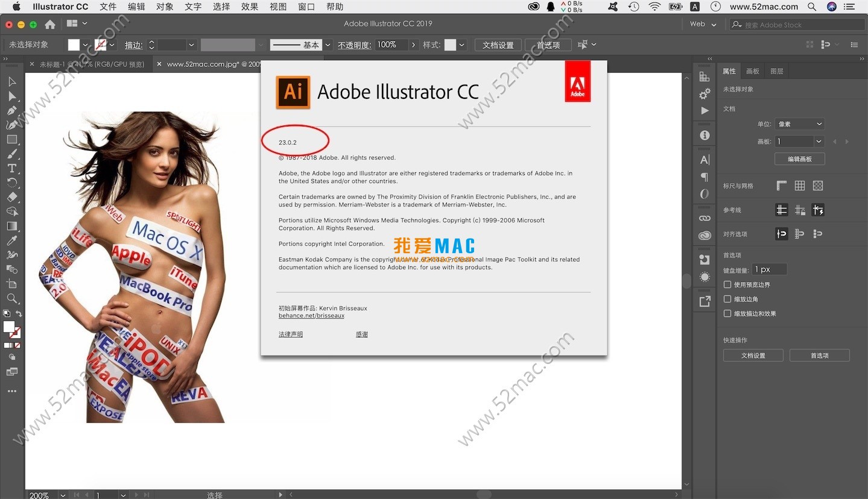Image resolution: width=868 pixels, height=499 pixels.
Task: Select the Gradient tool
Action: pyautogui.click(x=12, y=226)
